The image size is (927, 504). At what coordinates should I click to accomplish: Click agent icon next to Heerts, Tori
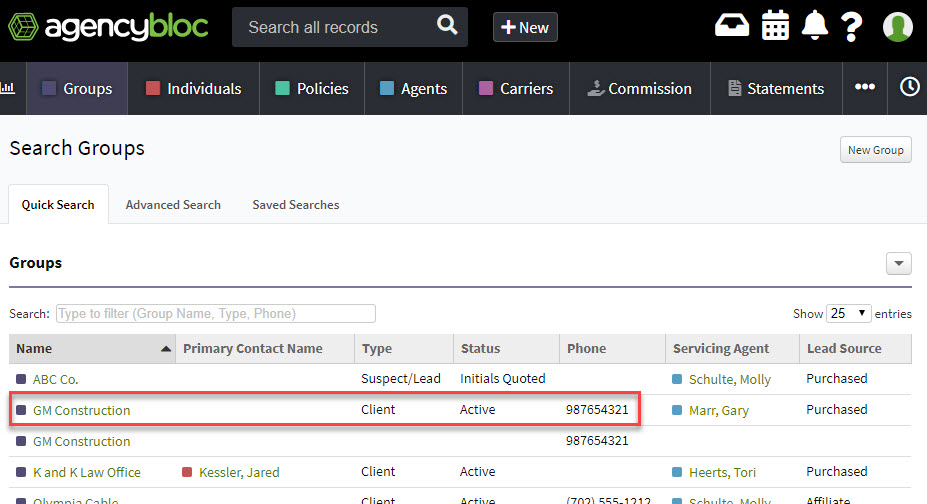(678, 472)
